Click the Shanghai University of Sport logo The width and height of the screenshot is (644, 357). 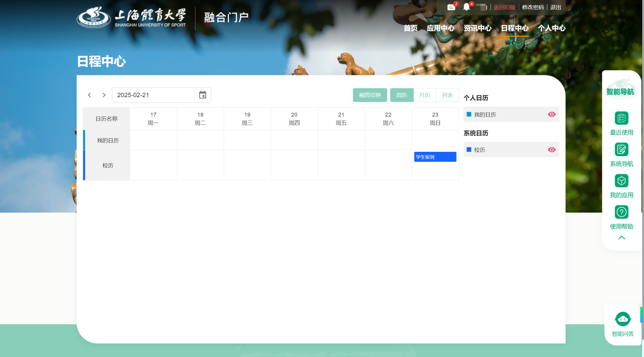[x=131, y=17]
